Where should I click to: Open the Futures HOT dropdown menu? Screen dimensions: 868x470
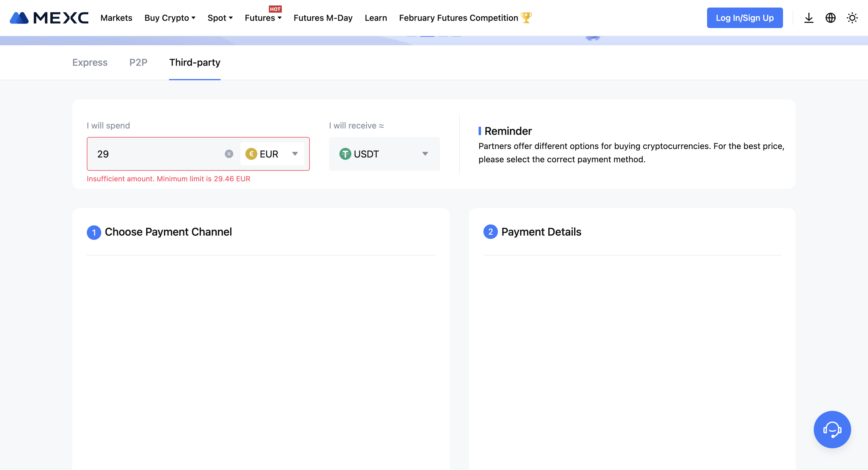[x=263, y=17]
